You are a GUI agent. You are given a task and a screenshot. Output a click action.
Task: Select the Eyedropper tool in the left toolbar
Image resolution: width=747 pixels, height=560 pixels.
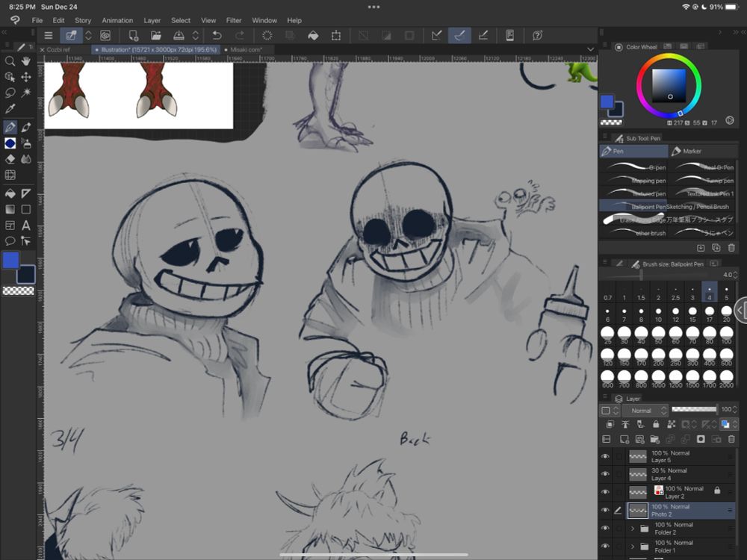point(10,109)
